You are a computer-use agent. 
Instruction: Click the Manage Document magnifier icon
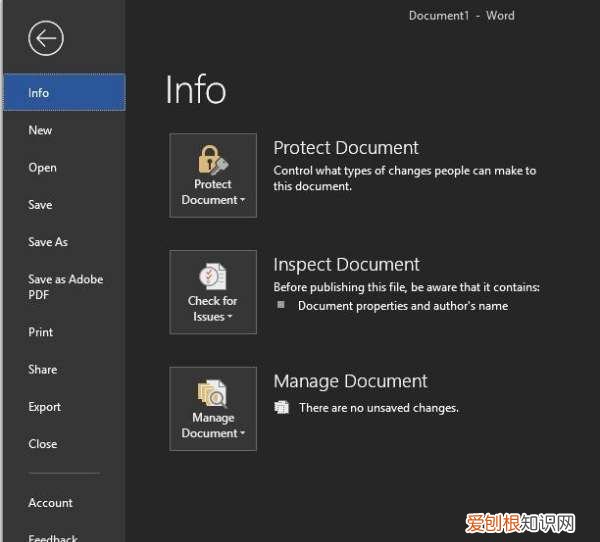point(213,393)
